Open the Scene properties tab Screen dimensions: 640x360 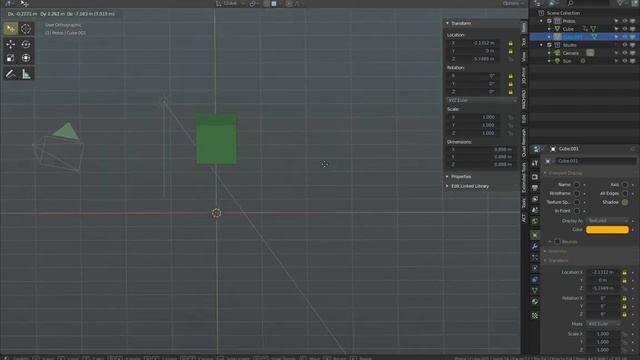point(535,210)
